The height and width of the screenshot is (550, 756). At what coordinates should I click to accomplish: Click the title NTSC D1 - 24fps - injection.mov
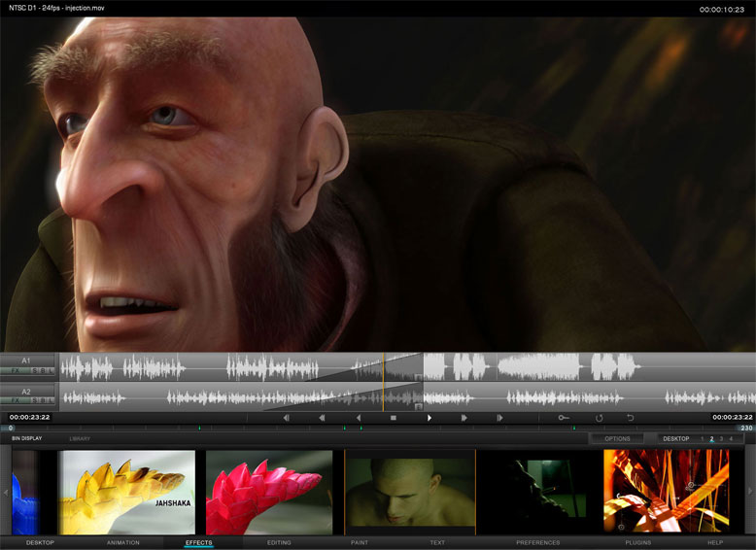56,8
